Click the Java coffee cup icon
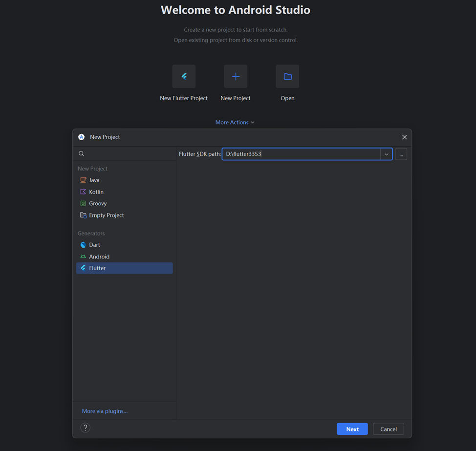 [x=83, y=180]
